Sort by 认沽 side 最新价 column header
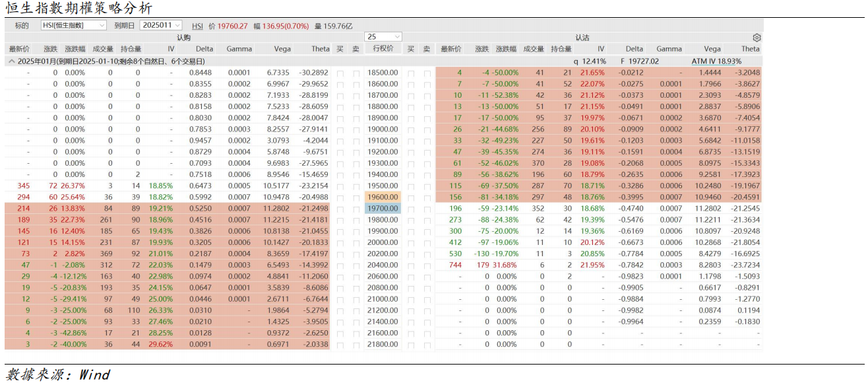This screenshot has height=385, width=868. [x=450, y=49]
